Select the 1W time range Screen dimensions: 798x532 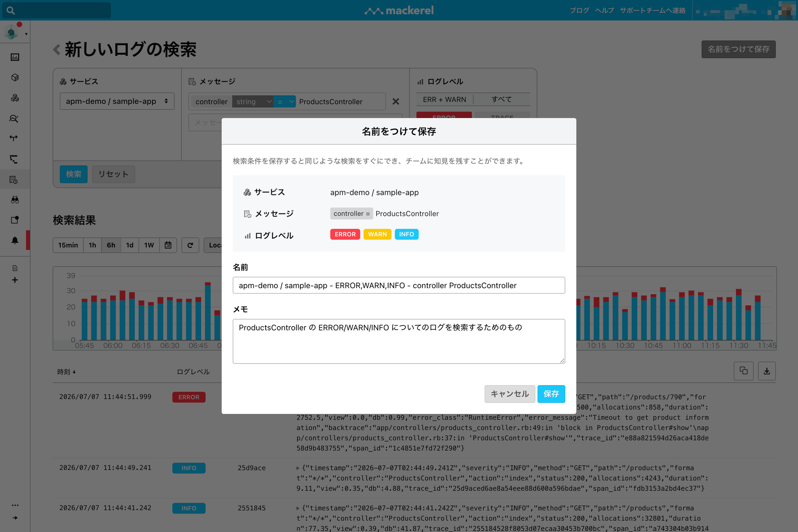point(149,245)
